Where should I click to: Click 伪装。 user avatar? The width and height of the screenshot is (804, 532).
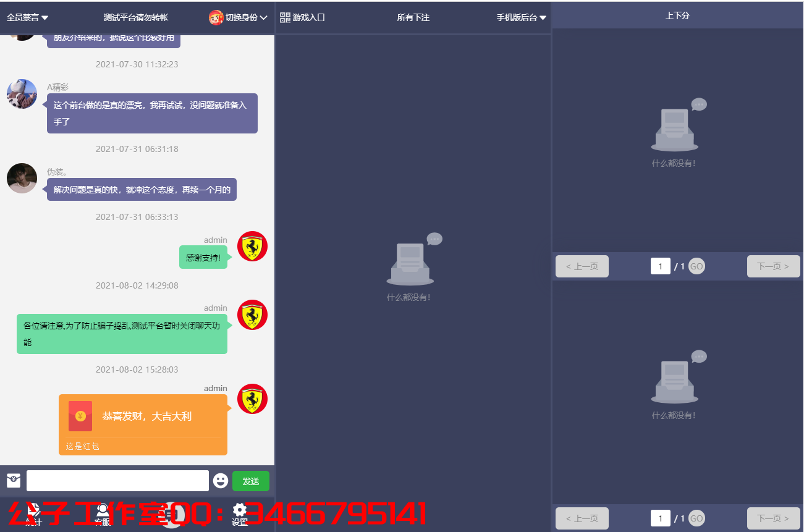pyautogui.click(x=22, y=179)
